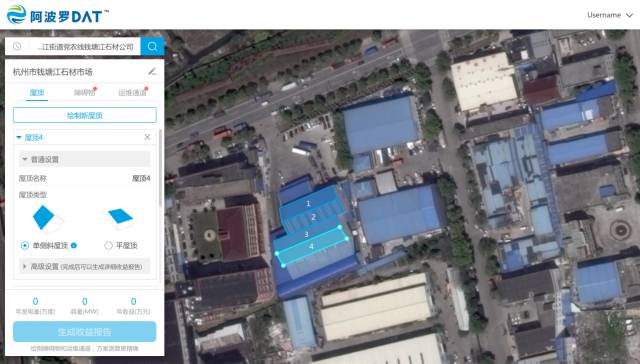Click the info icon next to 单侧斜屋顶
The image size is (640, 364).
(74, 245)
